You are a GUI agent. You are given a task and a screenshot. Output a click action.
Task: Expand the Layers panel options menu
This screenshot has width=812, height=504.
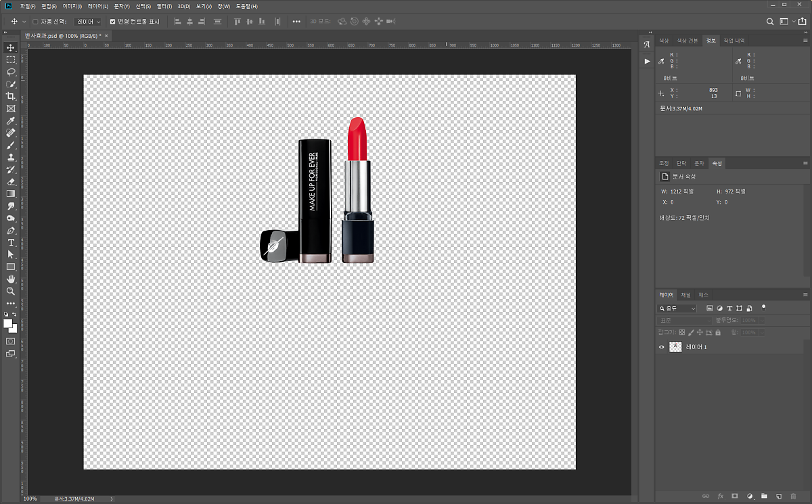click(x=805, y=295)
